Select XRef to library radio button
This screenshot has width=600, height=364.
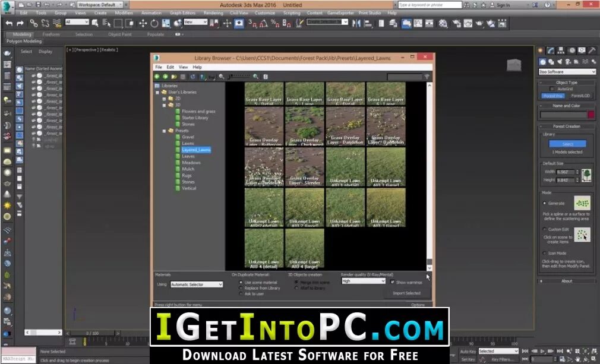[296, 288]
